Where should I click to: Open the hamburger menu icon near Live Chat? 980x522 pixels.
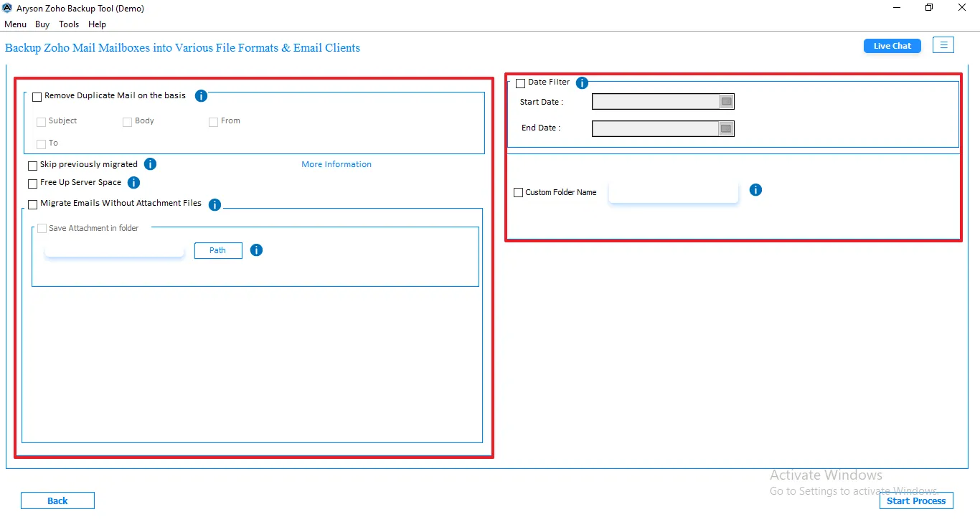(943, 45)
